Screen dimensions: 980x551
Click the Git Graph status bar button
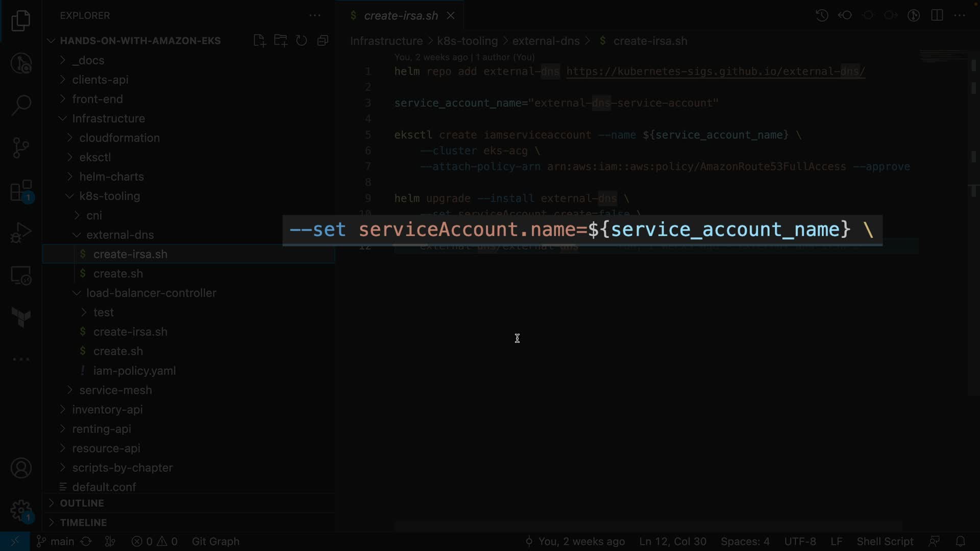pos(215,541)
